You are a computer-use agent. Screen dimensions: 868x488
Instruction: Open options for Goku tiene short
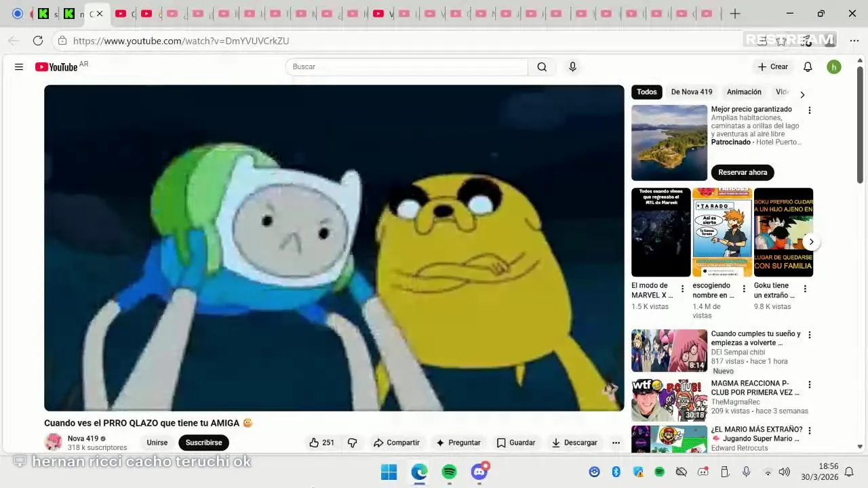point(805,289)
